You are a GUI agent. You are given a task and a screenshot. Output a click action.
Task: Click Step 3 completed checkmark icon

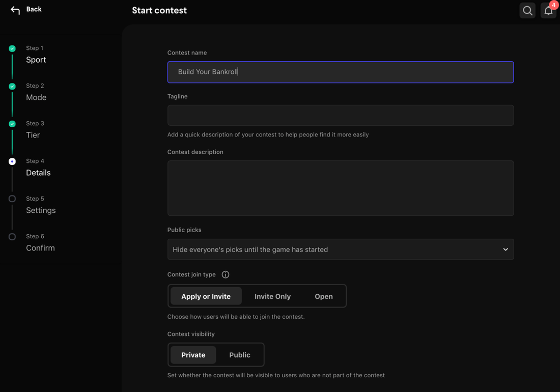tap(12, 124)
